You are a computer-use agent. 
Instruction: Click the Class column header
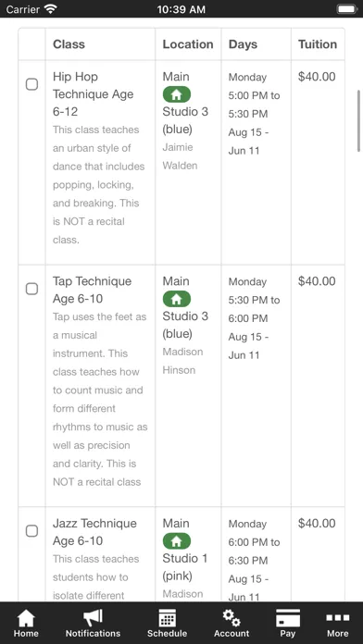(x=69, y=44)
